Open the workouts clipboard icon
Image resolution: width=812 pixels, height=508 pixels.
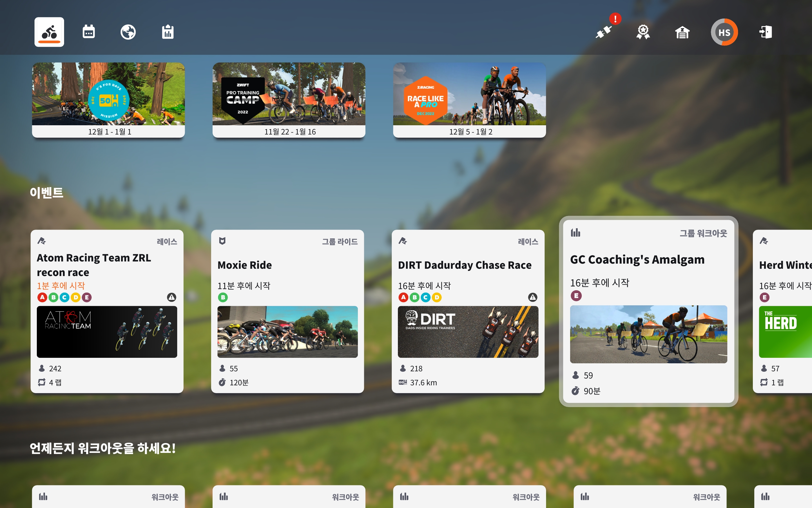(168, 32)
